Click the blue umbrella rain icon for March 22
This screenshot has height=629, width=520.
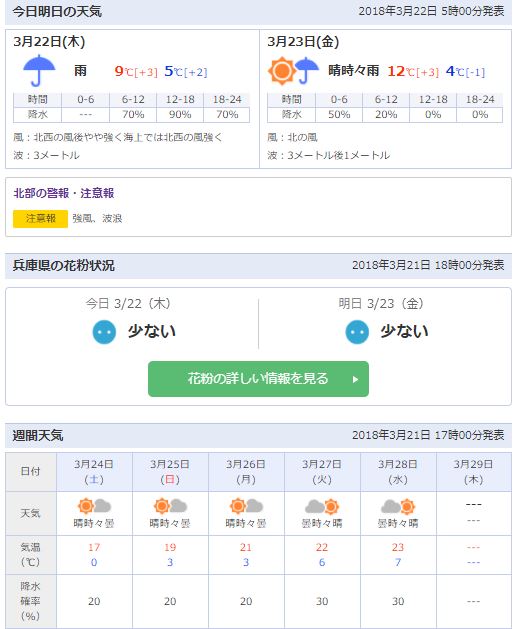(39, 70)
